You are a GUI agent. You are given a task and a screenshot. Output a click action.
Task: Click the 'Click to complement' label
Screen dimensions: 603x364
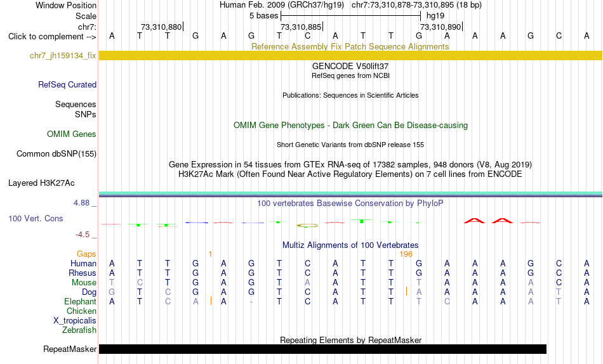tap(52, 37)
